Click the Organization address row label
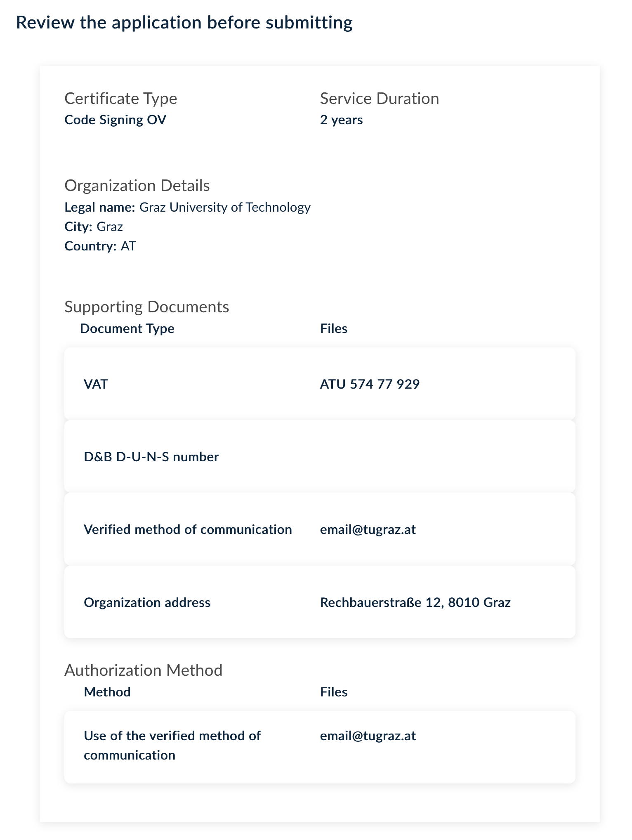Screen dimensions: 632x840 147,602
